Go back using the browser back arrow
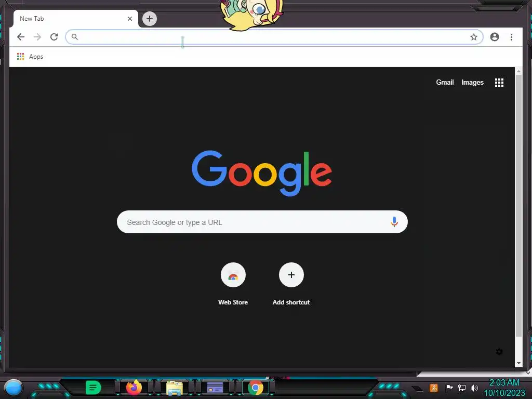 [x=21, y=37]
